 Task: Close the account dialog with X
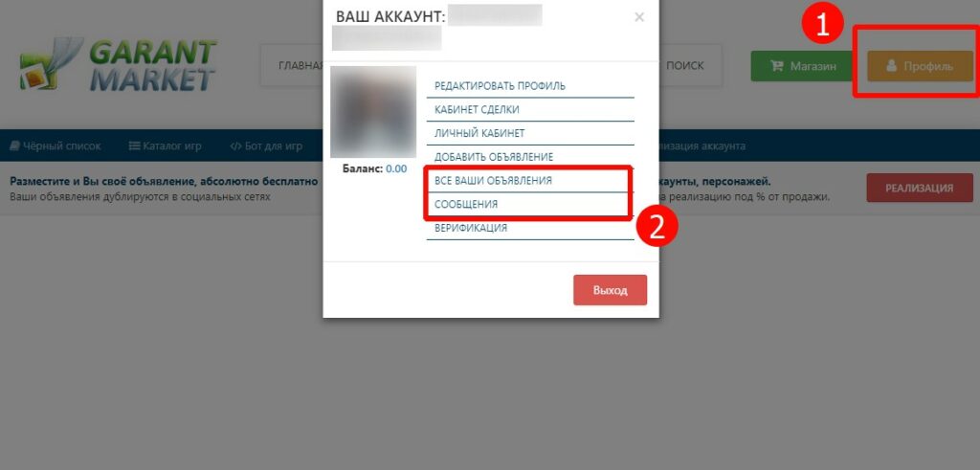(x=638, y=17)
